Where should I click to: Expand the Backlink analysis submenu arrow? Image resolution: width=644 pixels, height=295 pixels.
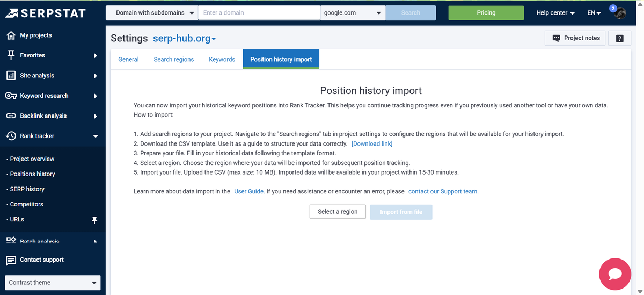pyautogui.click(x=95, y=116)
